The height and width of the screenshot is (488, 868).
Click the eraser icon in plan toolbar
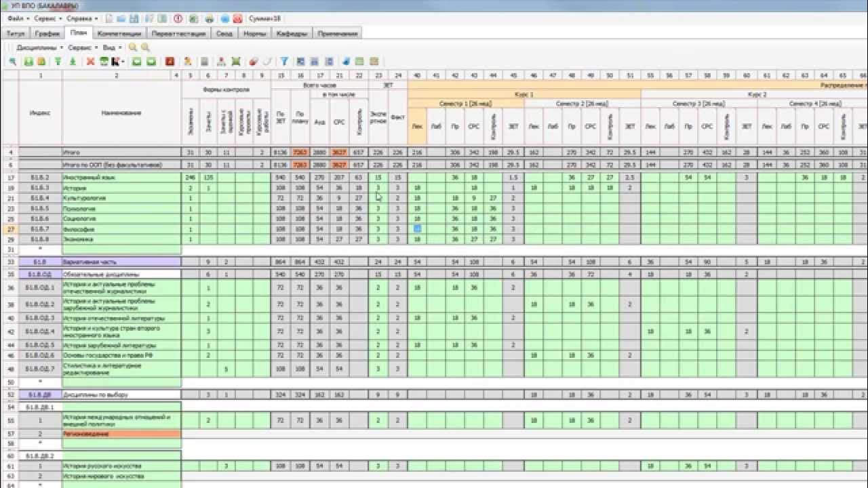click(254, 61)
